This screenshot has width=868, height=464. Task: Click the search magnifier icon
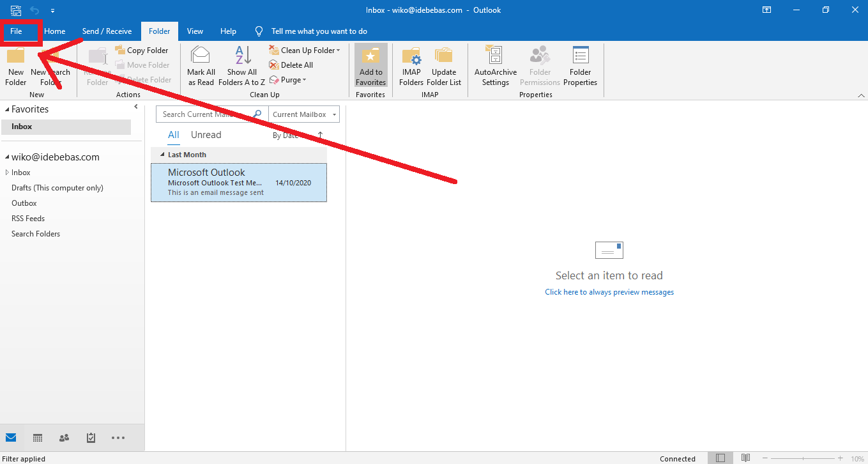coord(257,114)
